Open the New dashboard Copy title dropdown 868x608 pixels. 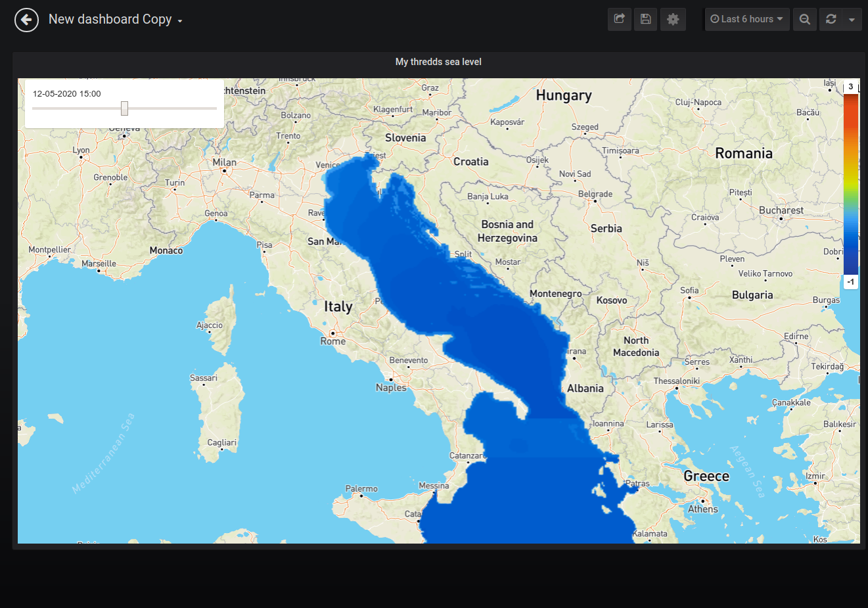(115, 20)
